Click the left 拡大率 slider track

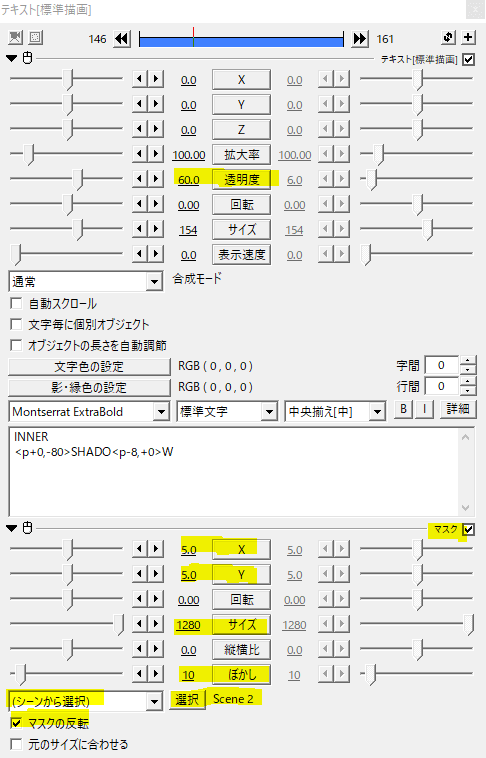66,154
